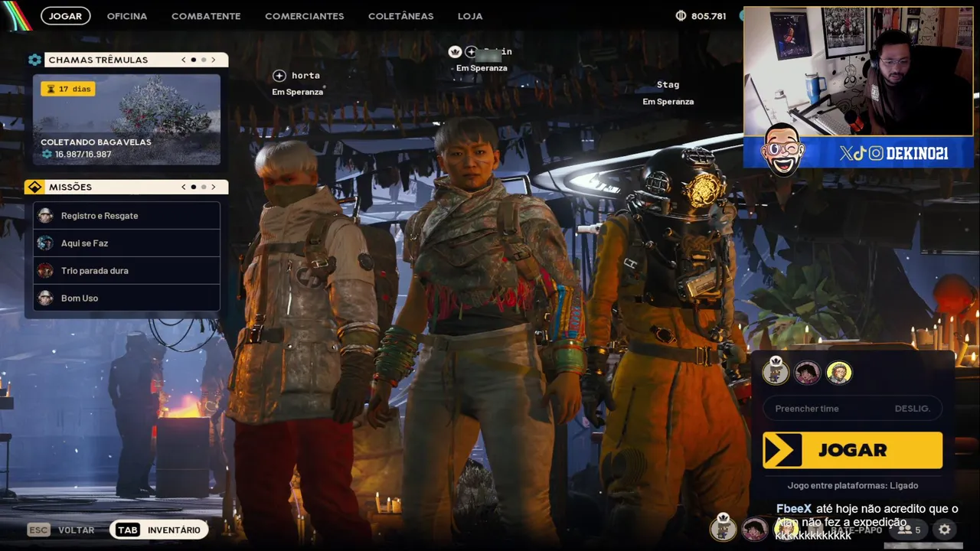Select first page dot in Chamas Trêmulas

coord(194,60)
